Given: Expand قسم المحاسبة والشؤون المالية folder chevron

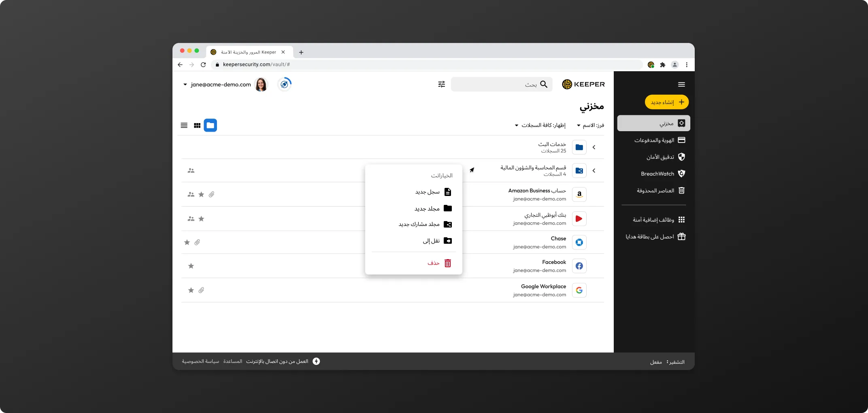Looking at the screenshot, I should point(594,171).
